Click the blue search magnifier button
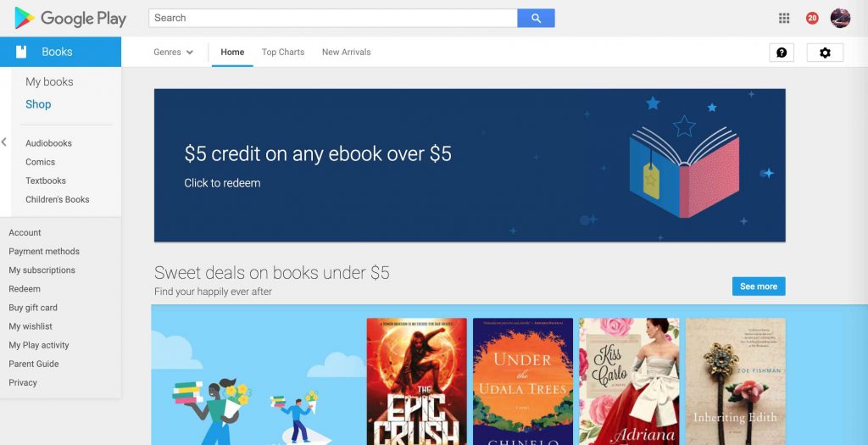The height and width of the screenshot is (445, 868). point(536,19)
